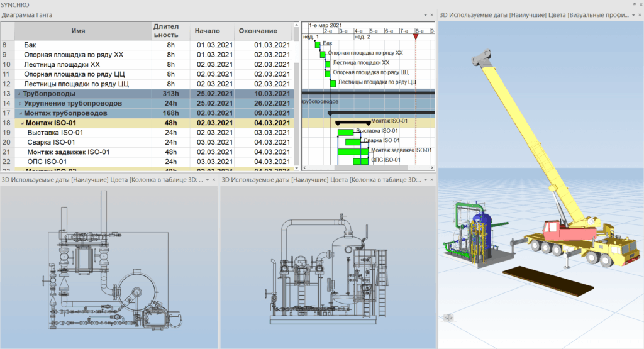Open options dropdown of the plan-view wireframe panel
Viewport: 644px width, 349px height.
(x=208, y=180)
